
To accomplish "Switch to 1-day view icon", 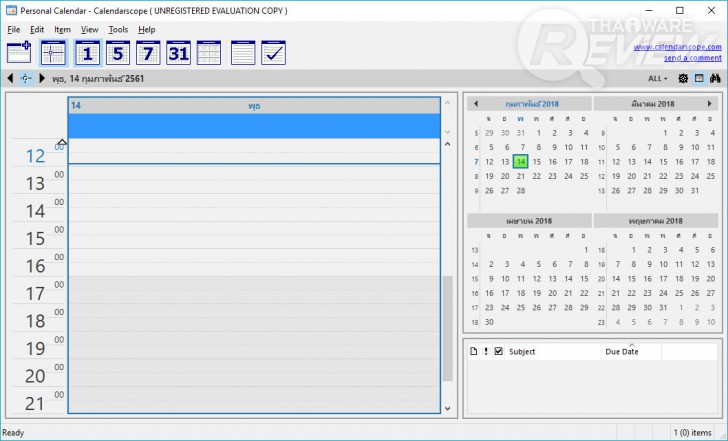I will coord(87,52).
